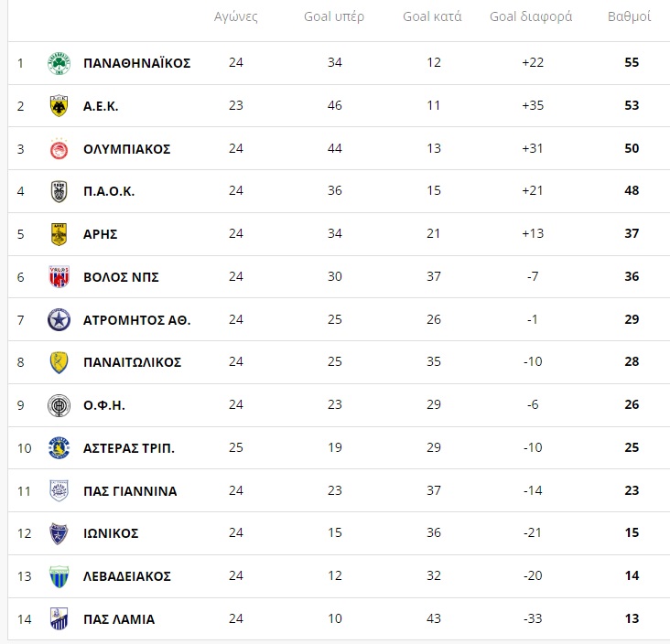This screenshot has height=644, width=670.
Task: Sort by the Goal διαφορά column header
Action: (531, 16)
